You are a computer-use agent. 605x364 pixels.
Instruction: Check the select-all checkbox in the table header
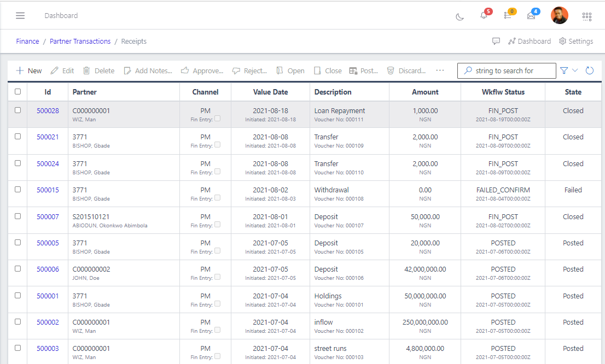(18, 91)
